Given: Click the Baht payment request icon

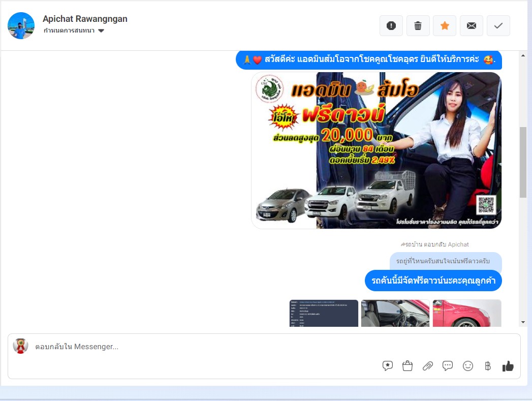Looking at the screenshot, I should pyautogui.click(x=488, y=366).
